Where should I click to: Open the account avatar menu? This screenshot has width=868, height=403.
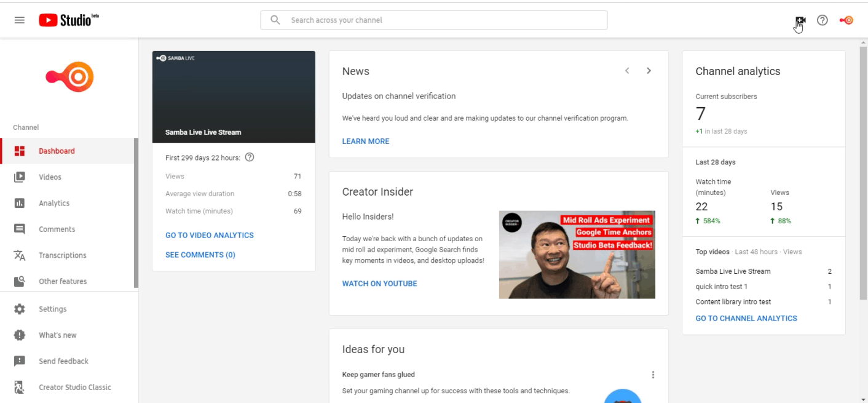point(846,20)
